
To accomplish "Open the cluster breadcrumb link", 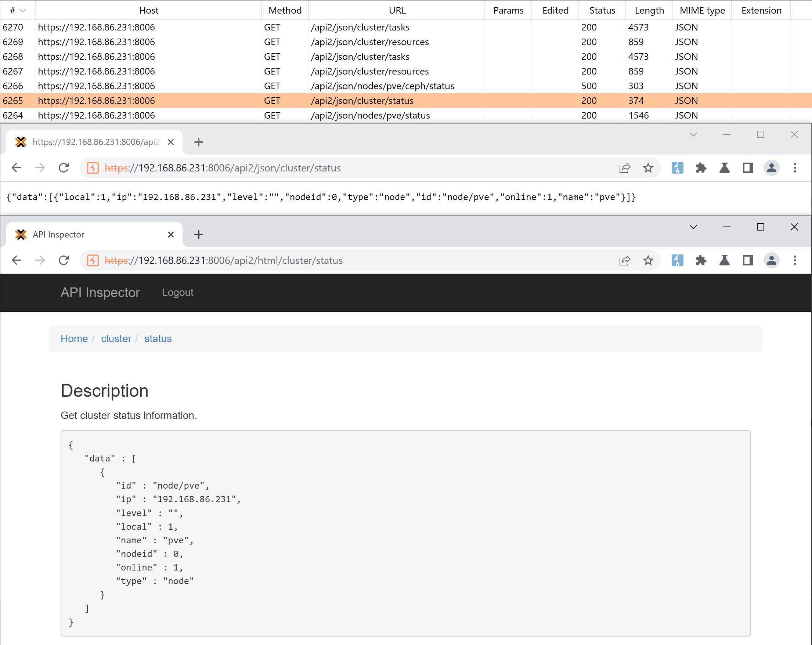I will coord(116,339).
